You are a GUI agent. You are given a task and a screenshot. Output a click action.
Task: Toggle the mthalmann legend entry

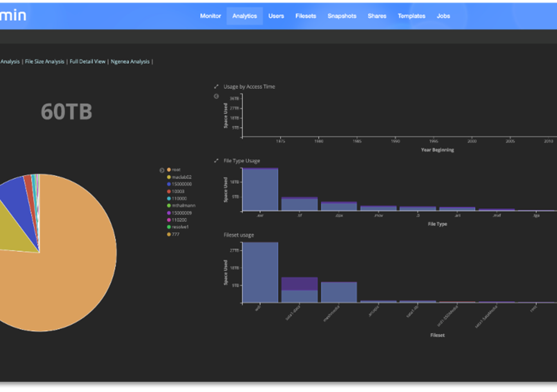point(181,206)
